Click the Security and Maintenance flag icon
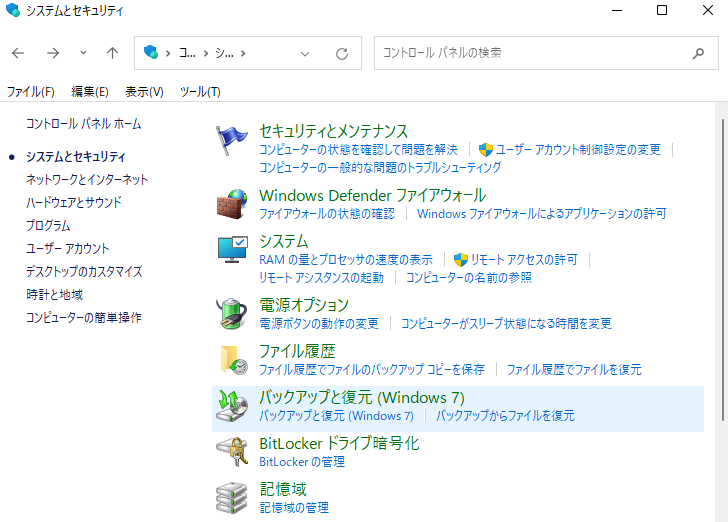Screen dimensions: 728x522 (233, 141)
